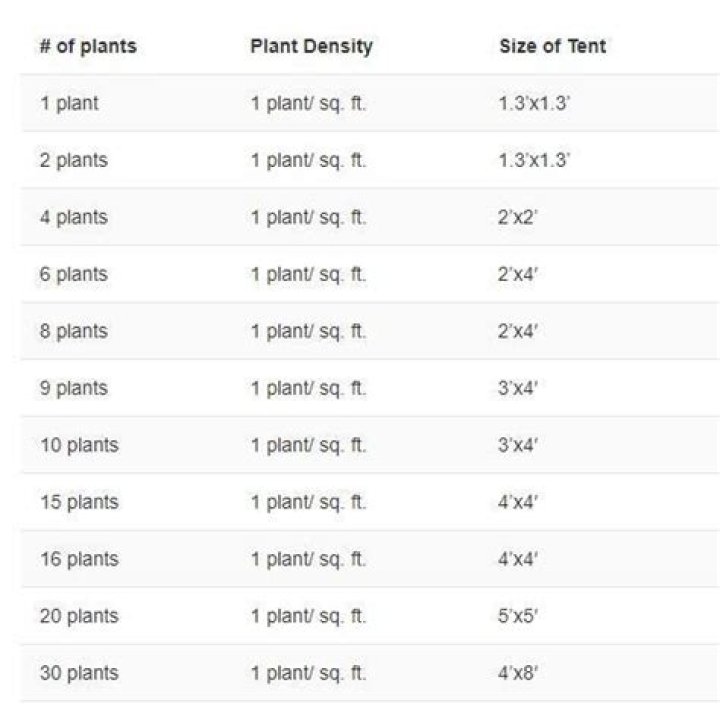Click the '9 plants' cell
This screenshot has height=706, width=720.
73,388
